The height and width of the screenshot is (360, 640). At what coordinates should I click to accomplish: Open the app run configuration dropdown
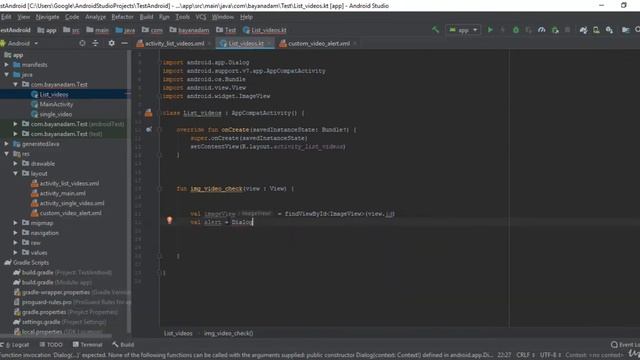point(464,30)
